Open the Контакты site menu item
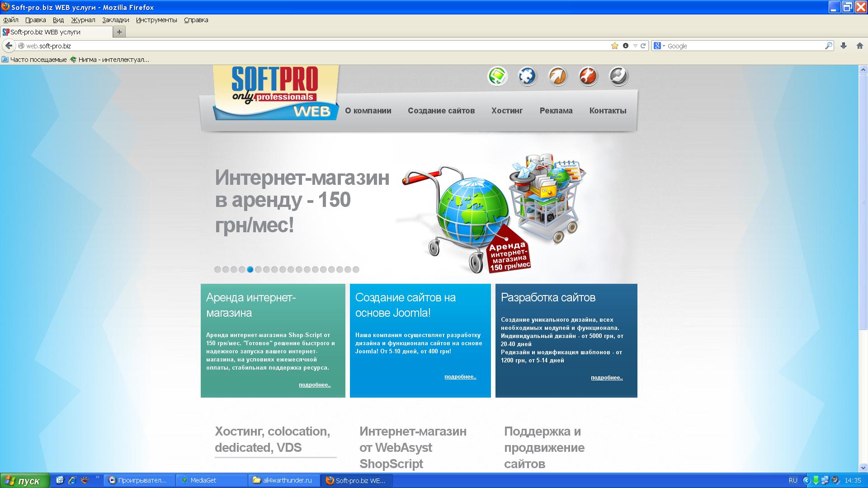This screenshot has height=488, width=868. point(608,111)
